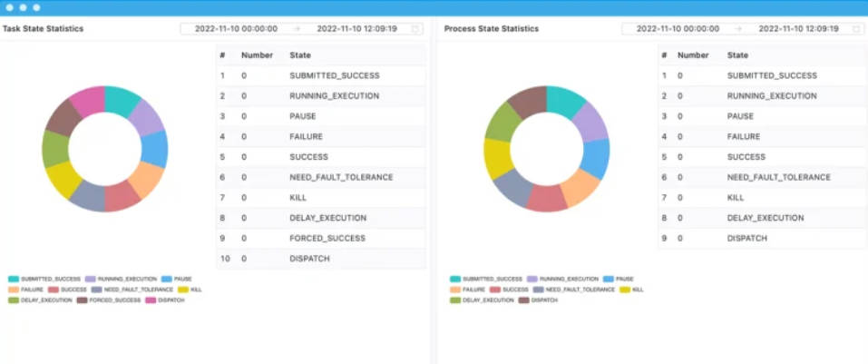
Task: Select DELAY_EXECUTION row in Process State table
Action: click(x=763, y=218)
